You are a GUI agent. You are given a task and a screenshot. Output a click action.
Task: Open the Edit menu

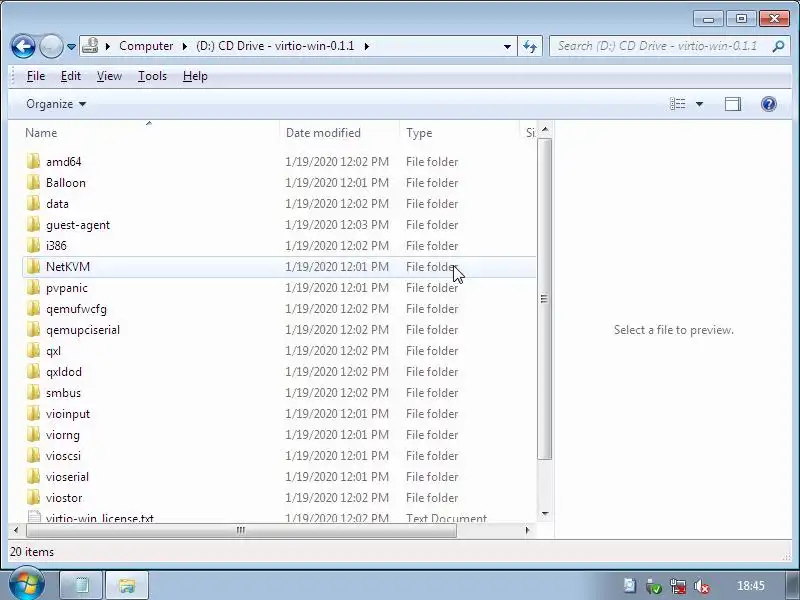(71, 76)
